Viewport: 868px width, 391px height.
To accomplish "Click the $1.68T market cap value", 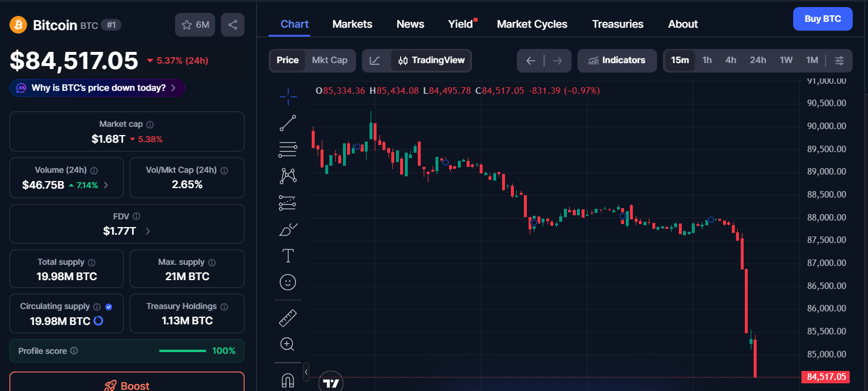I will tap(108, 139).
